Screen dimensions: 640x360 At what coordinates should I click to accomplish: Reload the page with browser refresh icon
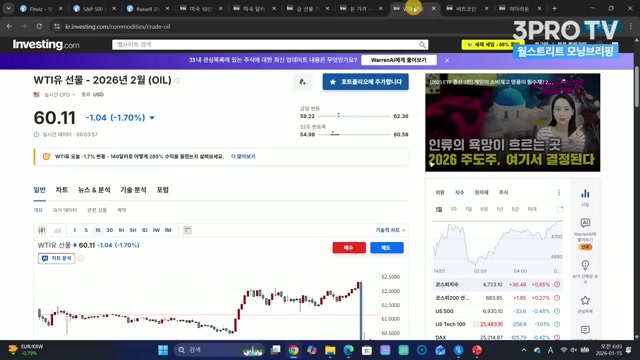click(39, 26)
